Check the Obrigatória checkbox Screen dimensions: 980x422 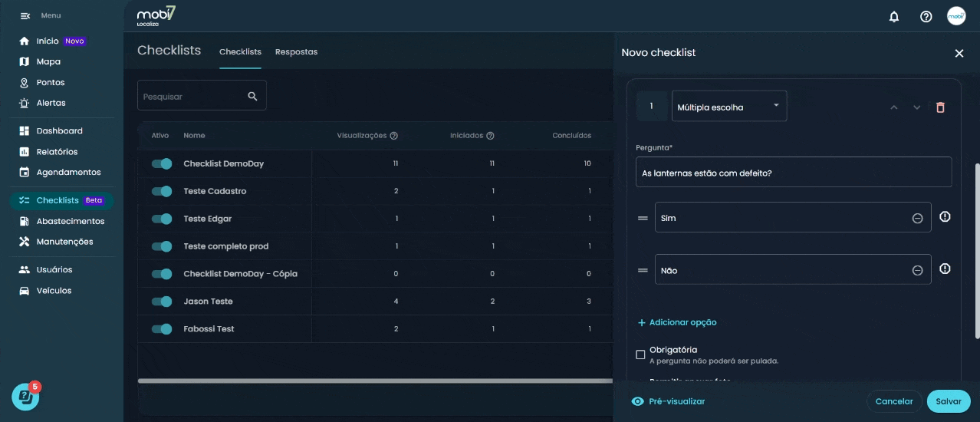pyautogui.click(x=640, y=354)
